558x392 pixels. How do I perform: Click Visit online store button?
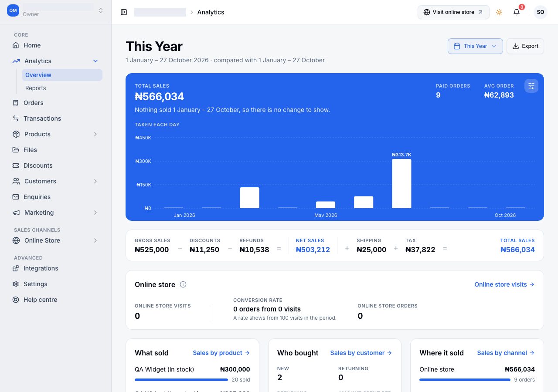(453, 12)
